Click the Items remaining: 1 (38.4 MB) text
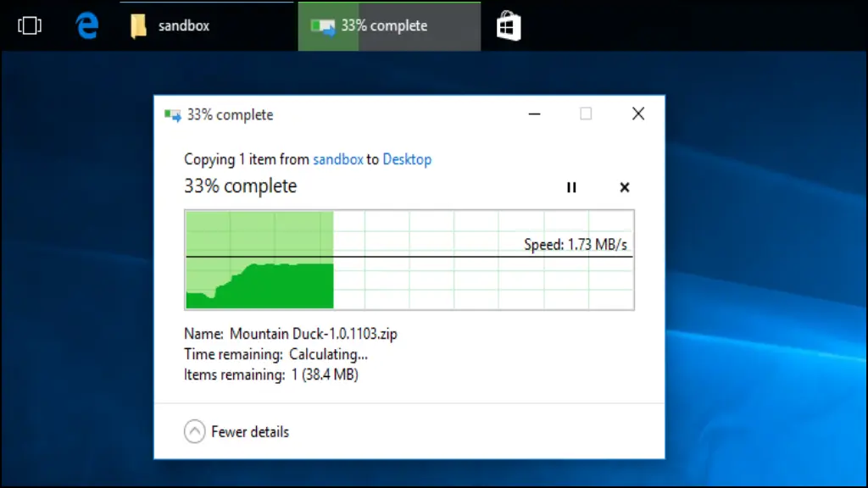The width and height of the screenshot is (868, 488). tap(271, 374)
